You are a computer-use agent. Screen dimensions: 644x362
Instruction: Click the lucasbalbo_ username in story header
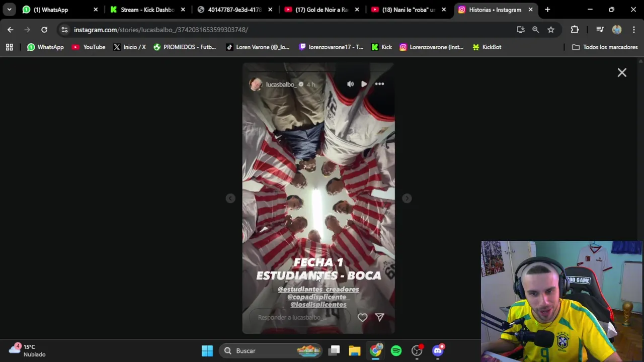281,84
